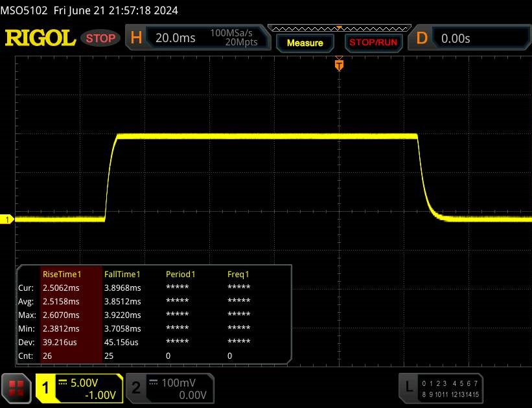
Task: Open the 0.00s horizontal delay setting
Action: click(x=456, y=38)
